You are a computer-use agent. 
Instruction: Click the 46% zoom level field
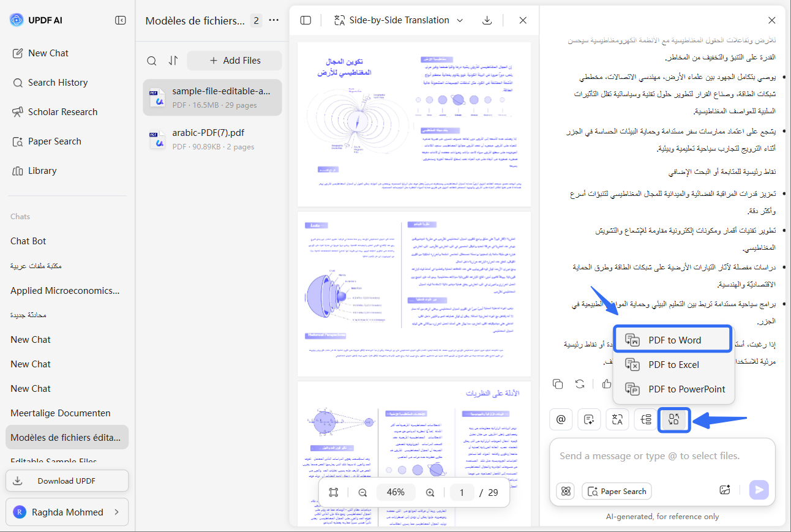point(396,492)
